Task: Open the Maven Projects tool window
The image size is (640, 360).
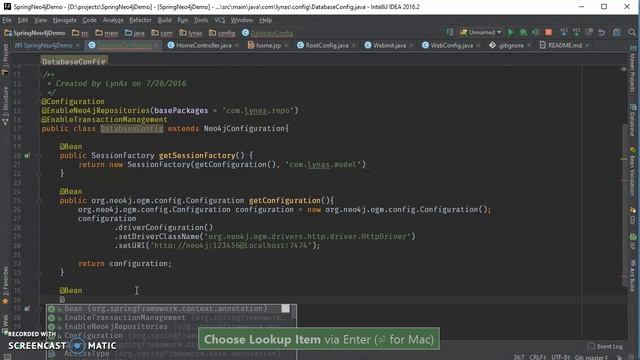Action: point(633,69)
